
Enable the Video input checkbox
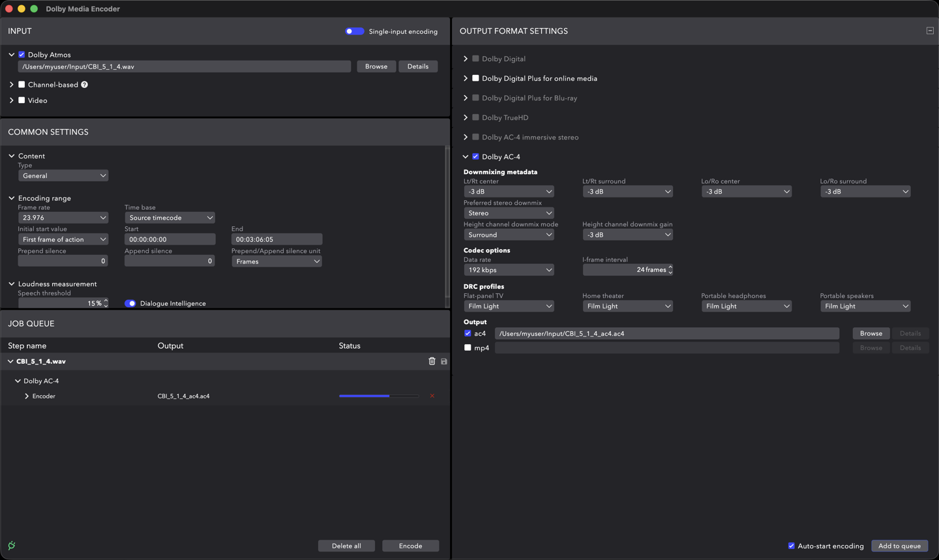tap(22, 100)
